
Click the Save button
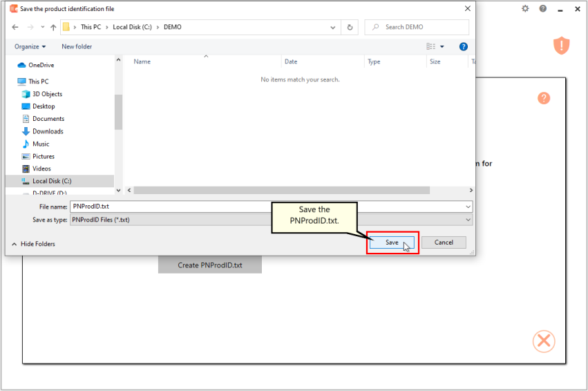[392, 242]
